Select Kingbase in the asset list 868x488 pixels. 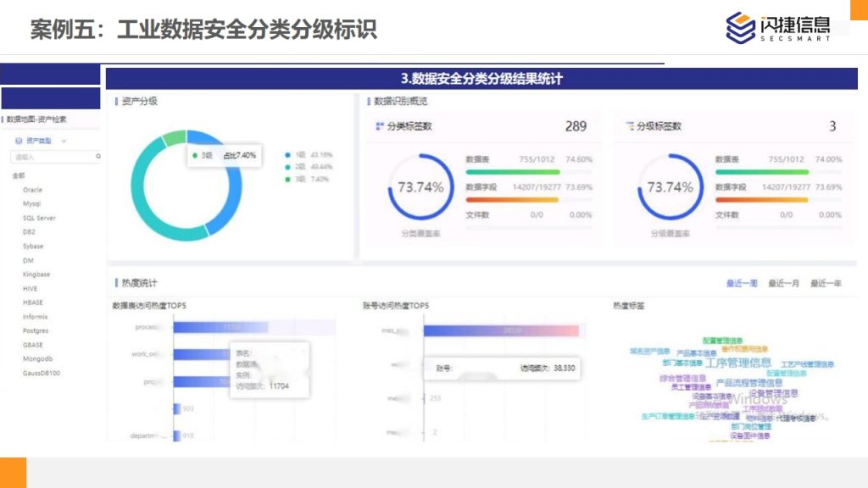coord(36,274)
